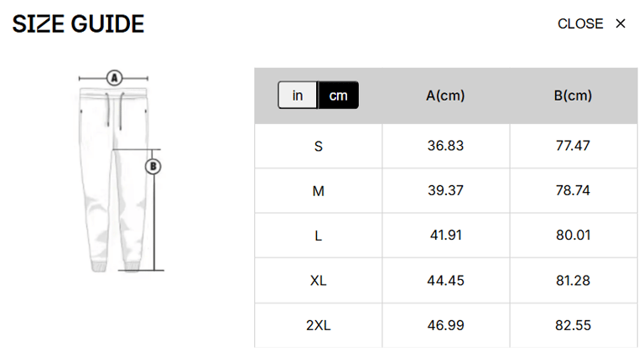Select the 2XL size row
The width and height of the screenshot is (644, 357).
[x=319, y=325]
